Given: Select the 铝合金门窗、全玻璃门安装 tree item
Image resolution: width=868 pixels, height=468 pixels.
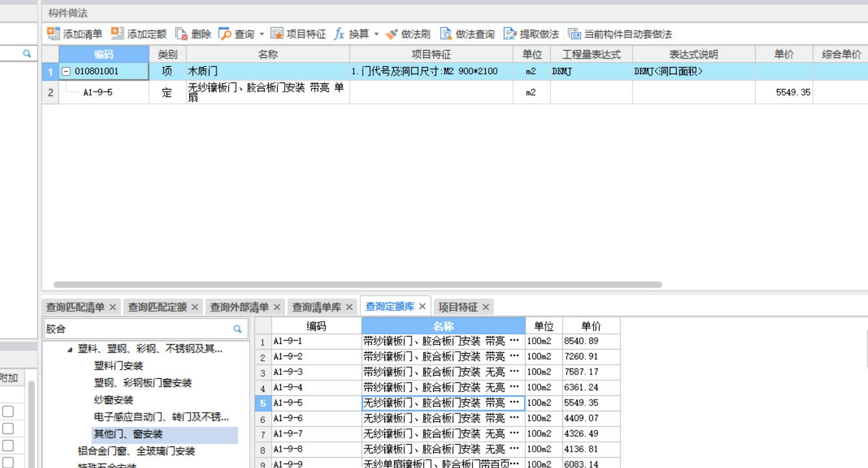Looking at the screenshot, I should [x=137, y=450].
